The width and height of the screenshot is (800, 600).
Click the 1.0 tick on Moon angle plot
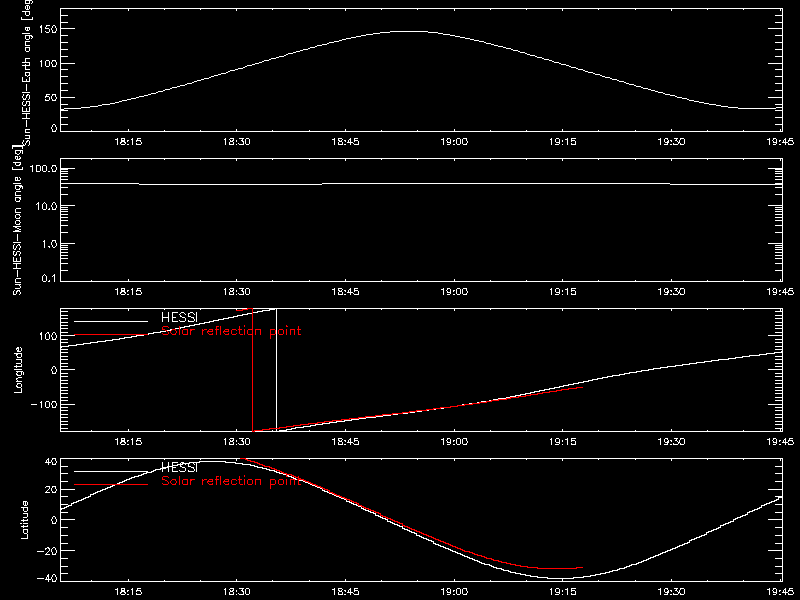(49, 244)
